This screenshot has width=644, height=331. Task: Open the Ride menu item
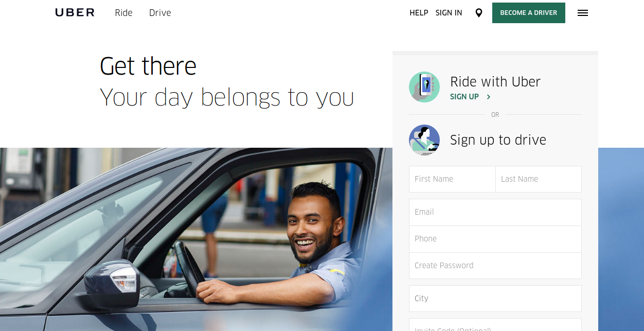123,13
